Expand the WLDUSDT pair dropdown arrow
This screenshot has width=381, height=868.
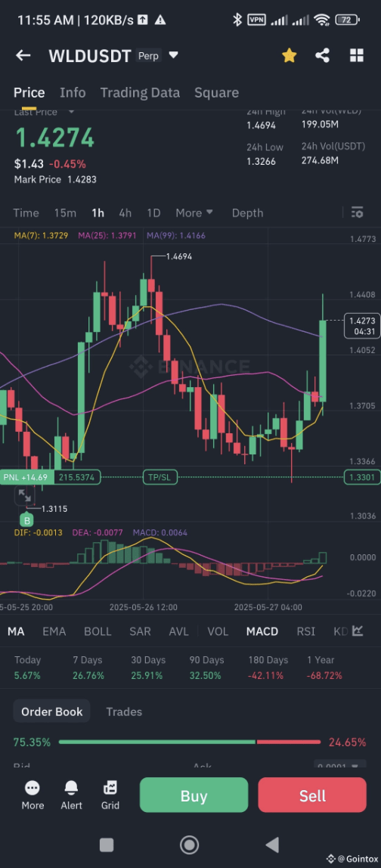[173, 55]
